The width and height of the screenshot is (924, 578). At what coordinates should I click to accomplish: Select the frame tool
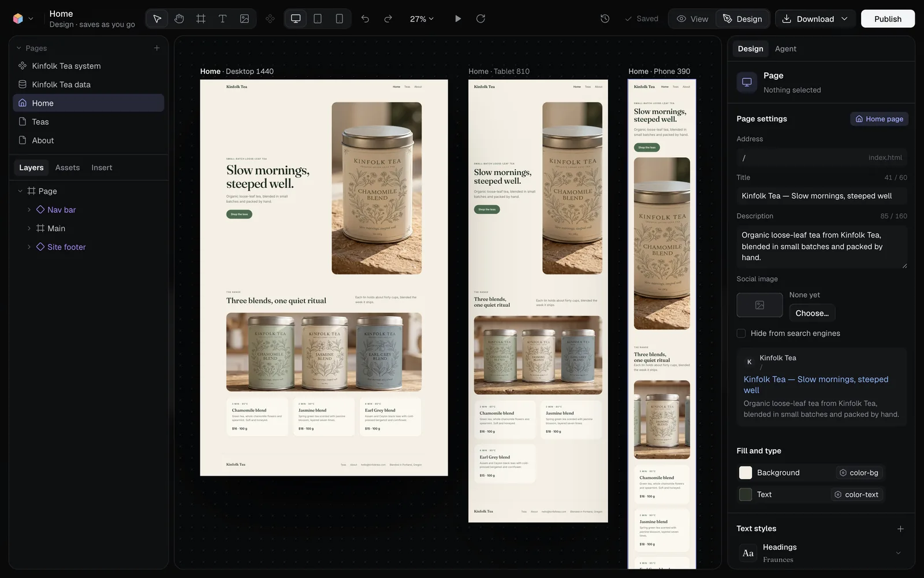(201, 18)
